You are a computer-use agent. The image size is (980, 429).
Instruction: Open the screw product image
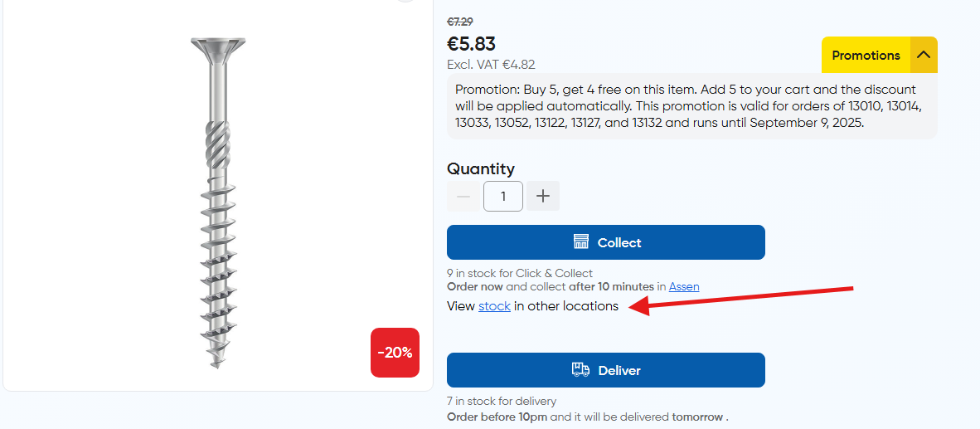click(x=218, y=203)
